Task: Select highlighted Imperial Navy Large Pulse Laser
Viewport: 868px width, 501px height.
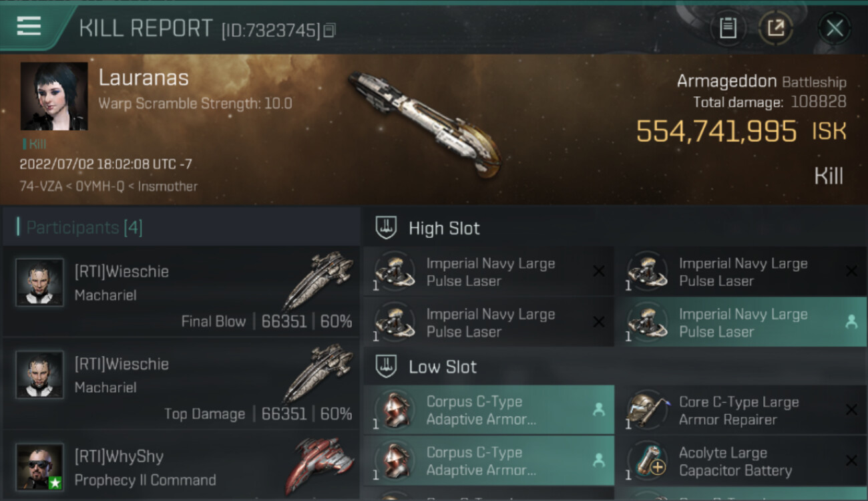Action: [x=740, y=322]
